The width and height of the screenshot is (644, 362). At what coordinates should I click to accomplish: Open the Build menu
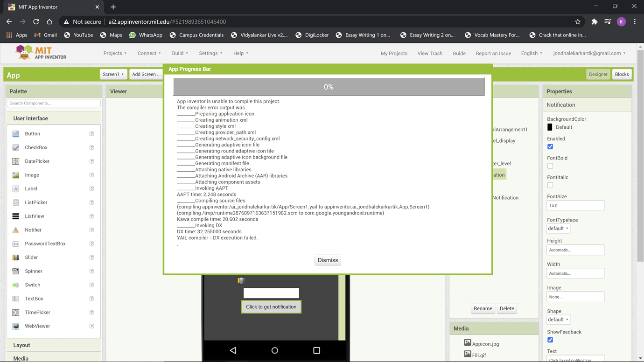[x=180, y=53]
